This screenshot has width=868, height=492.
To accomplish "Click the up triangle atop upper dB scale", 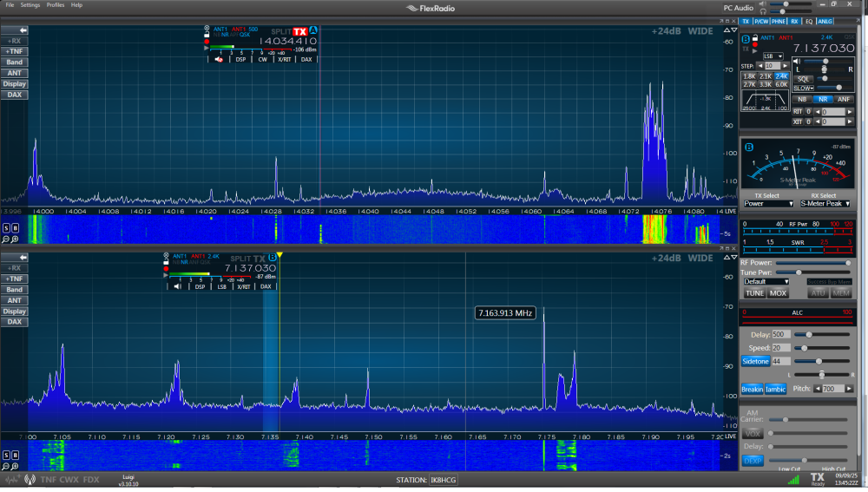I will [x=727, y=30].
